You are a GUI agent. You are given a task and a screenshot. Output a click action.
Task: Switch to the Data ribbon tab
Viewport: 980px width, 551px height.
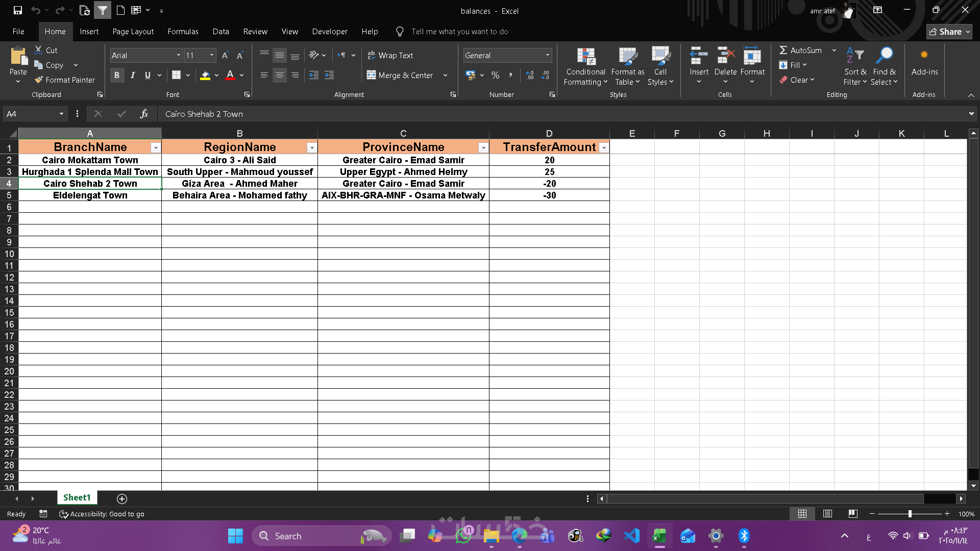tap(220, 32)
